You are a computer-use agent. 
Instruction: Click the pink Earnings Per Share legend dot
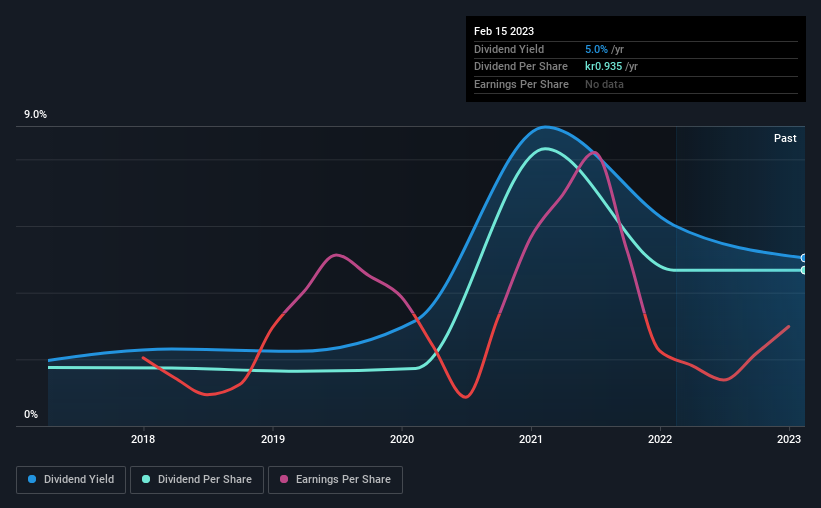pyautogui.click(x=284, y=479)
